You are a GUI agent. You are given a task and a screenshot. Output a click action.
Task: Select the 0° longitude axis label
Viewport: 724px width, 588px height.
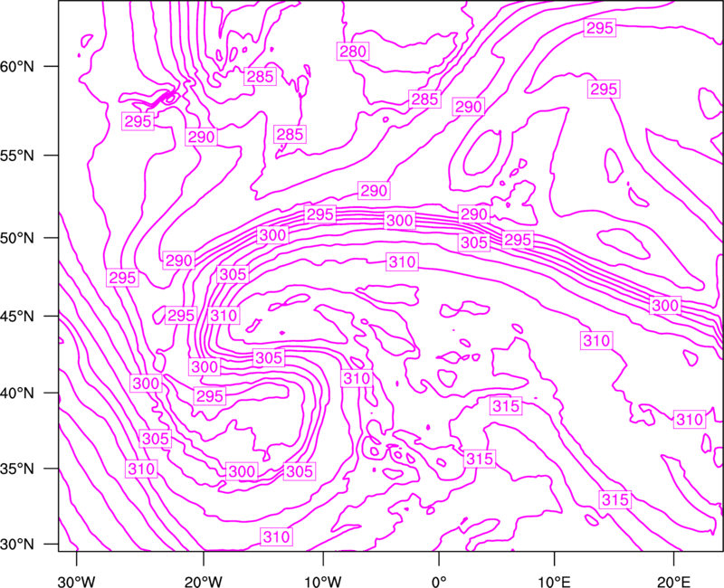[439, 582]
